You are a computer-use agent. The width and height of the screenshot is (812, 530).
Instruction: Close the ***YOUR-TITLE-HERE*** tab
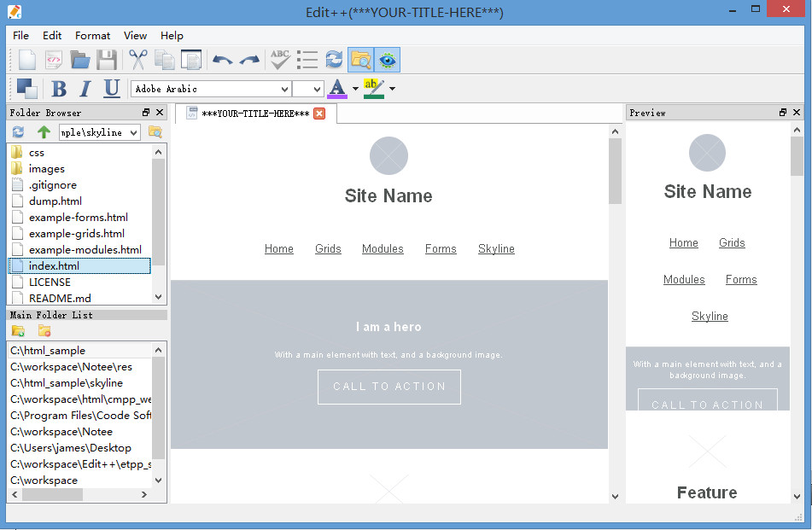[x=319, y=114]
